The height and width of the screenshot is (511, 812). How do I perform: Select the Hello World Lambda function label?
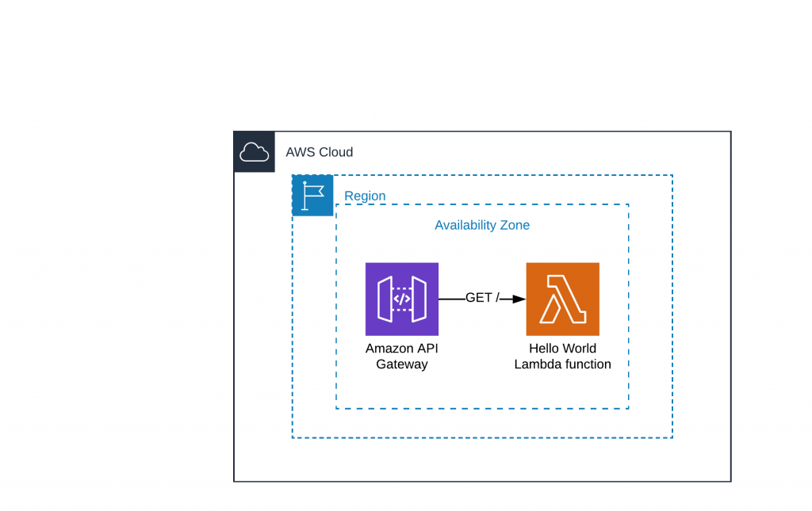tap(563, 356)
